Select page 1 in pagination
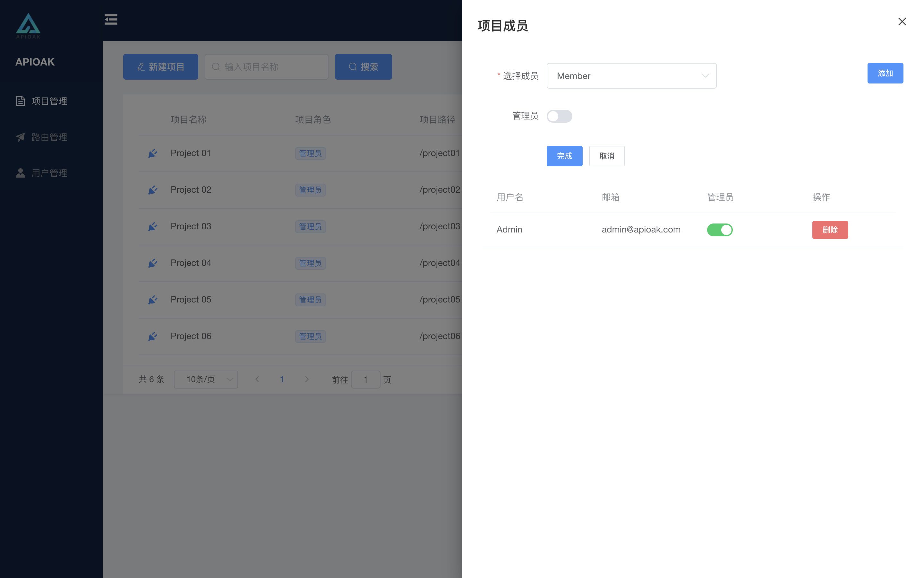Screen dimensions: 924x578 click(x=282, y=379)
